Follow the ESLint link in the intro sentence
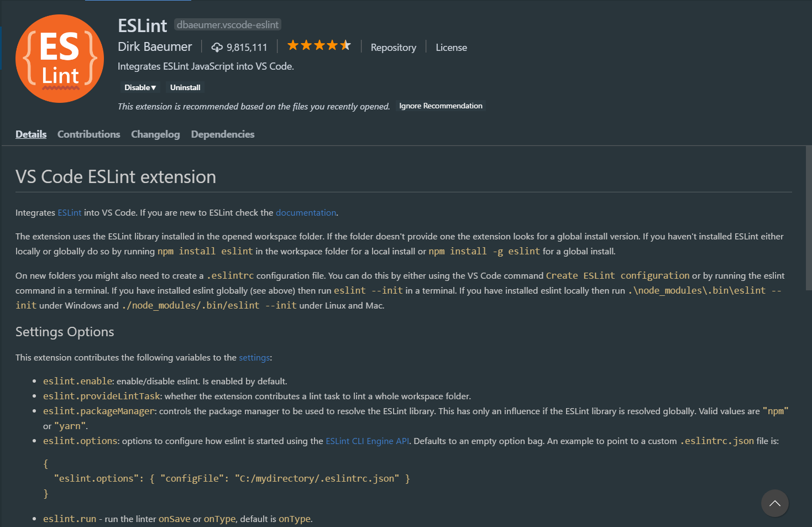The width and height of the screenshot is (812, 527). (70, 213)
